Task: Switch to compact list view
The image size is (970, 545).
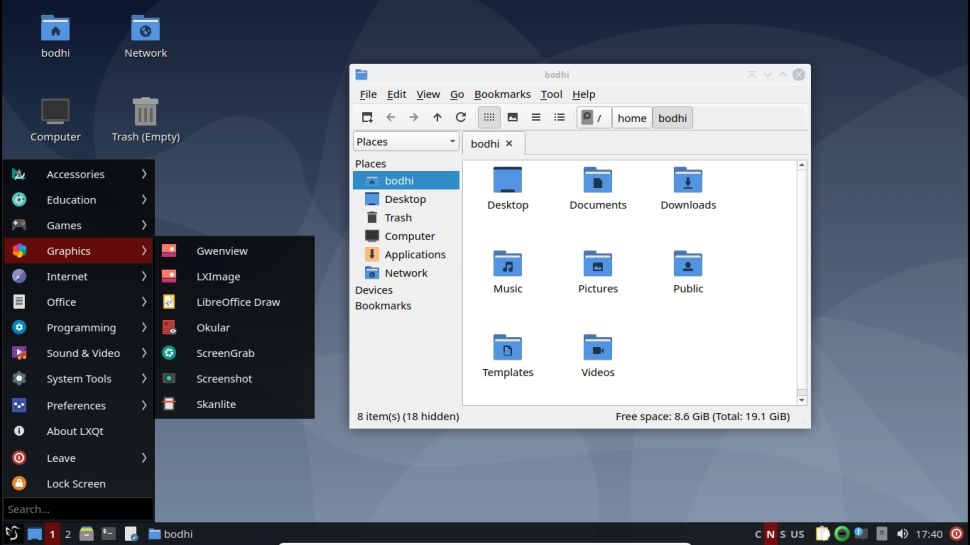Action: pos(536,118)
